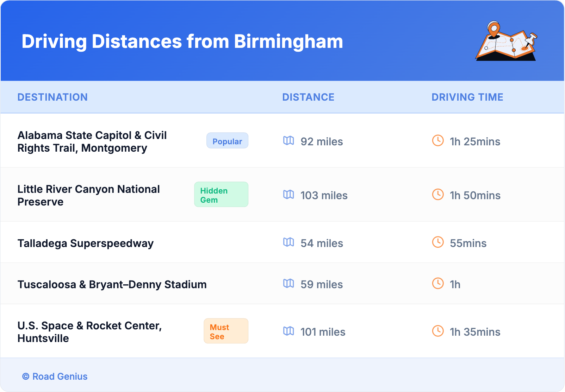Click the map icon next to 59 miles
This screenshot has height=392, width=565.
[288, 284]
